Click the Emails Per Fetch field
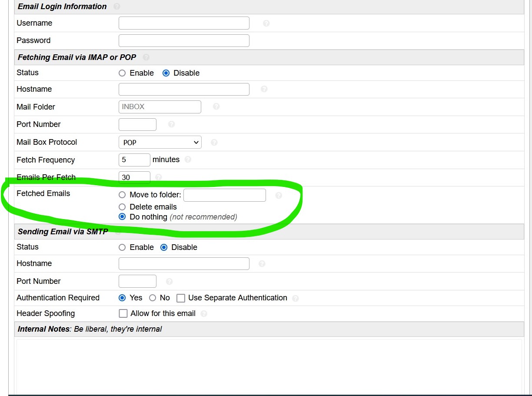Image resolution: width=532 pixels, height=396 pixels. click(134, 177)
